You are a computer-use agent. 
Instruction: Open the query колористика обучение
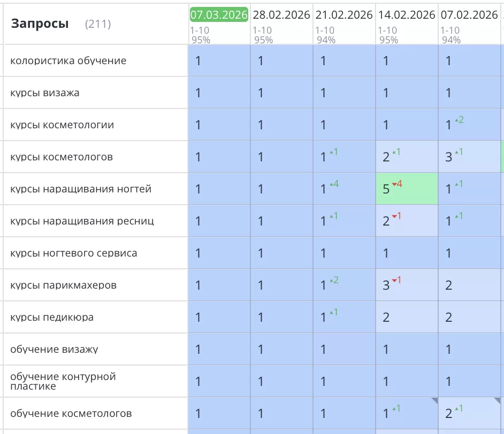pyautogui.click(x=68, y=61)
